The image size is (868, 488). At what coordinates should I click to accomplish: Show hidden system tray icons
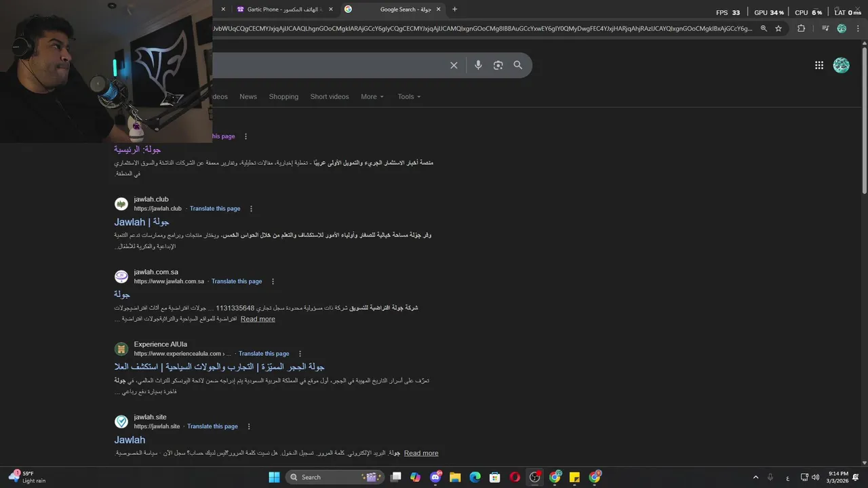(x=756, y=477)
